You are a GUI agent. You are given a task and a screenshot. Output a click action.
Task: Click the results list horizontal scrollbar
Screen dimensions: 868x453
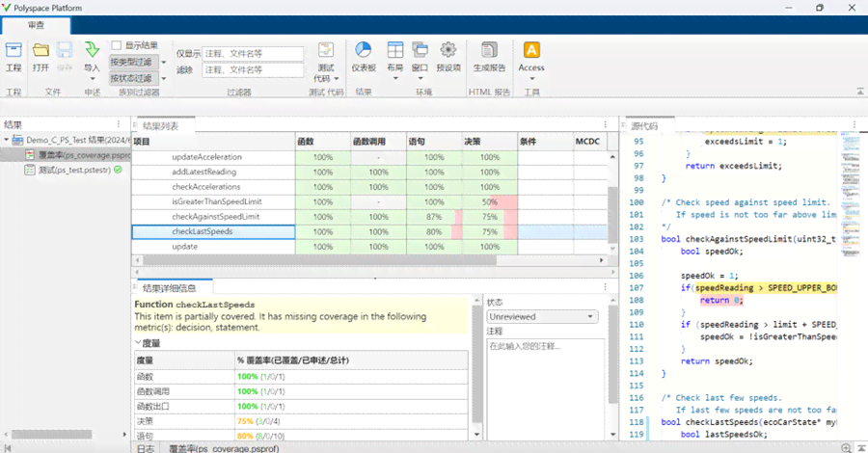[319, 260]
